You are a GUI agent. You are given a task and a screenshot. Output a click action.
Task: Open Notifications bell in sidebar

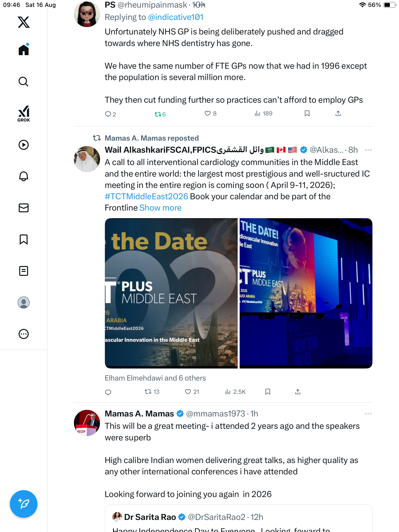pos(24,176)
